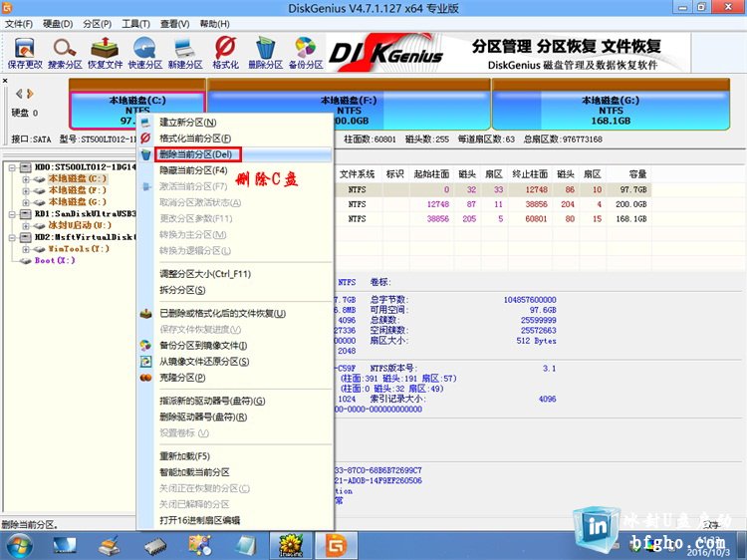
Task: Choose 打开16进制扇区编辑 menu entry
Action: [x=235, y=520]
